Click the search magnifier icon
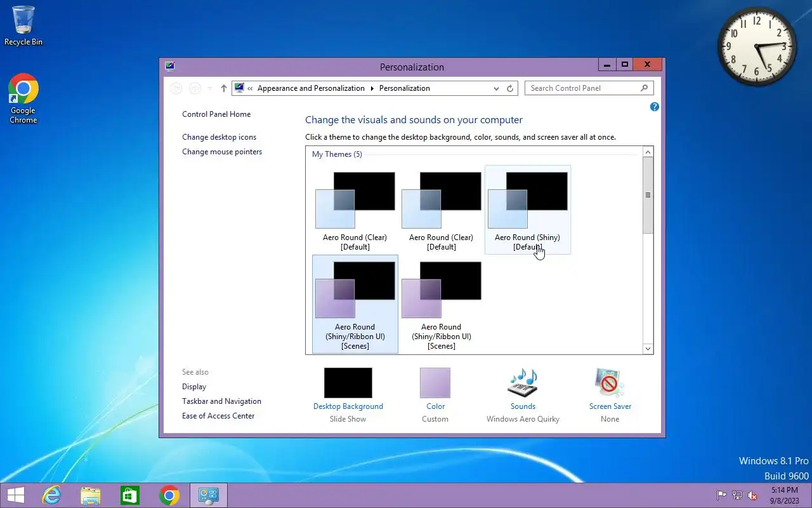 tap(644, 88)
